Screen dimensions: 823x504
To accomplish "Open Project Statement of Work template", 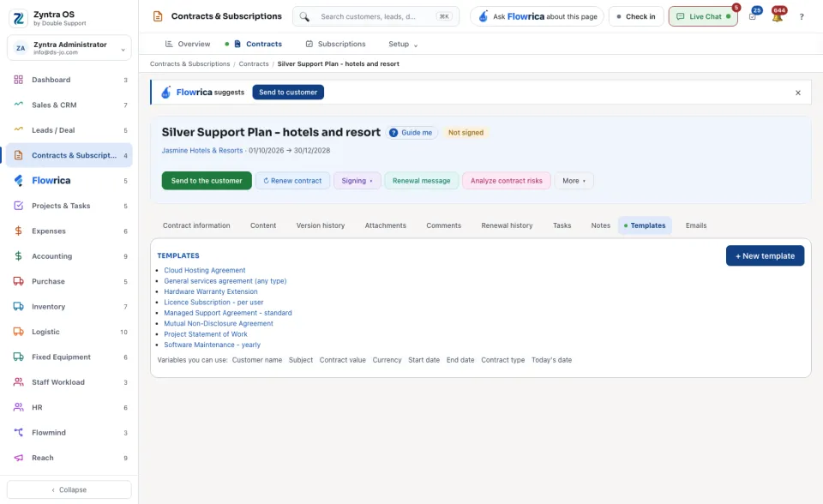I will point(206,334).
